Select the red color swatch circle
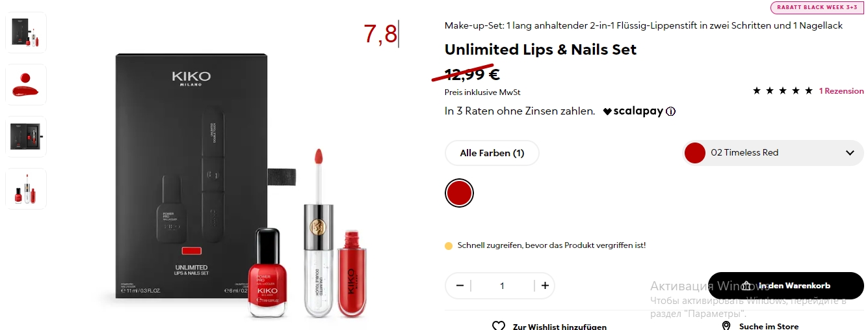The width and height of the screenshot is (868, 330). 459,193
